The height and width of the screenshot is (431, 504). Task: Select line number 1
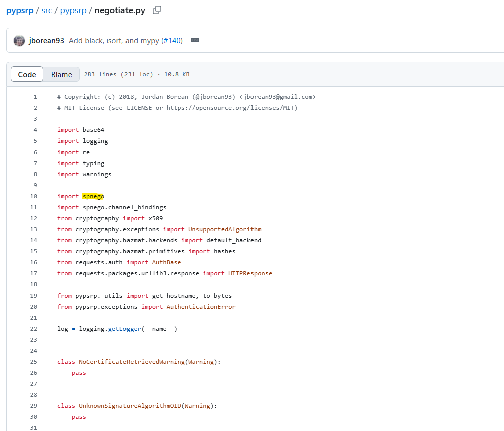[35, 97]
